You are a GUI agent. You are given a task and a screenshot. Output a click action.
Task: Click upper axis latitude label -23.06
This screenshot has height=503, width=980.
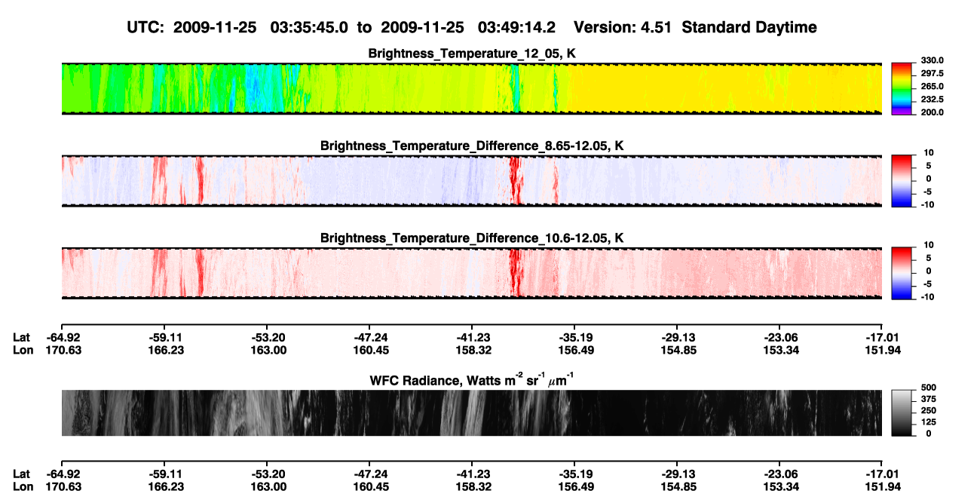pyautogui.click(x=779, y=337)
